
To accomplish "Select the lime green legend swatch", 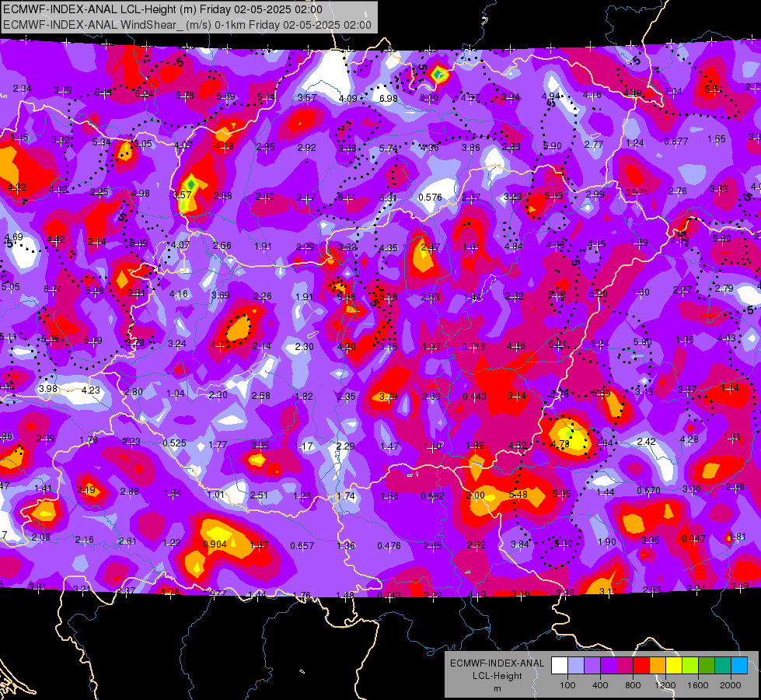I will pyautogui.click(x=690, y=666).
